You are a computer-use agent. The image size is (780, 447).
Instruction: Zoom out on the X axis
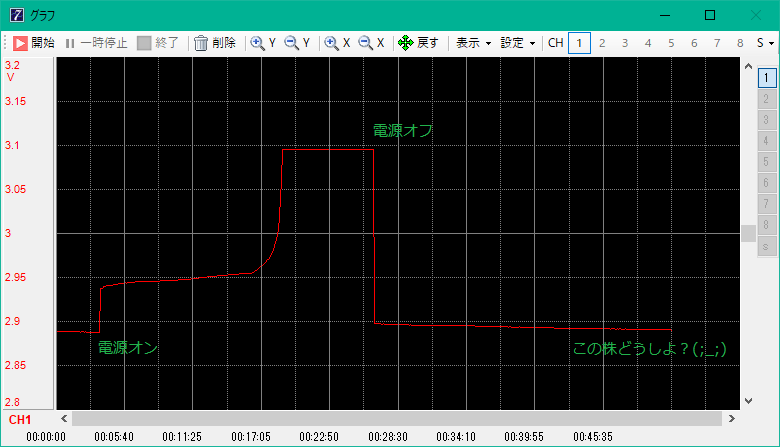point(371,43)
